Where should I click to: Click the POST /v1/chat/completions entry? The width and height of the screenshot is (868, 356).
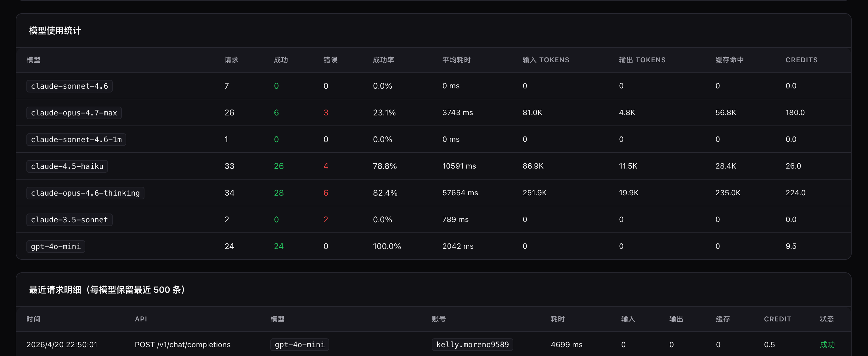[x=182, y=345]
